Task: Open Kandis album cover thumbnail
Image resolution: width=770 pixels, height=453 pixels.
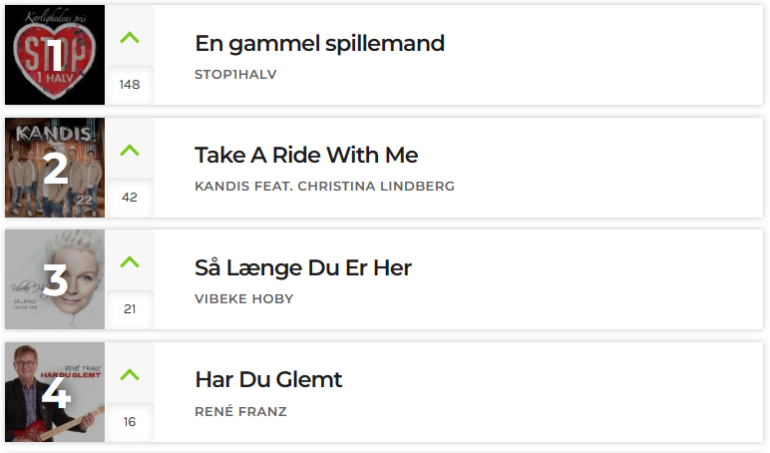Action: (x=55, y=168)
